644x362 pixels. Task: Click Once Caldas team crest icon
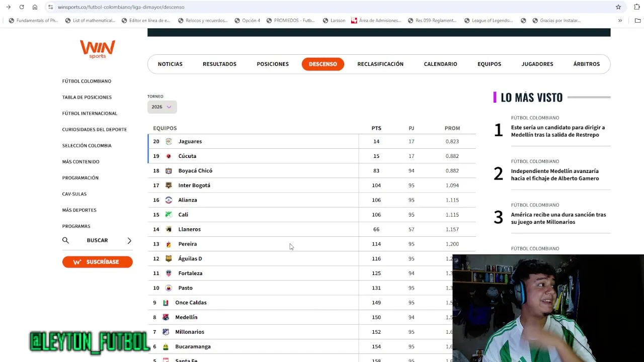coord(166,303)
